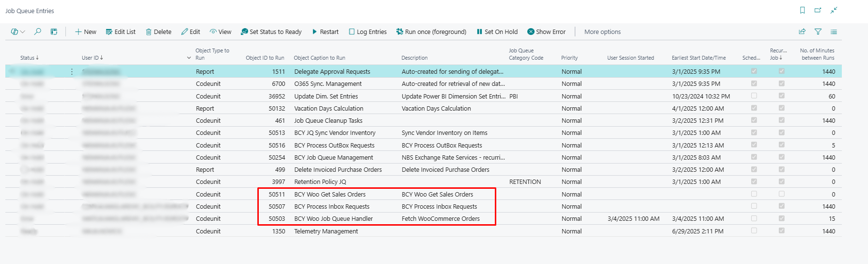Toggle Scheduled checkbox on Delegate Approval Requests row
The height and width of the screenshot is (264, 868).
click(754, 71)
